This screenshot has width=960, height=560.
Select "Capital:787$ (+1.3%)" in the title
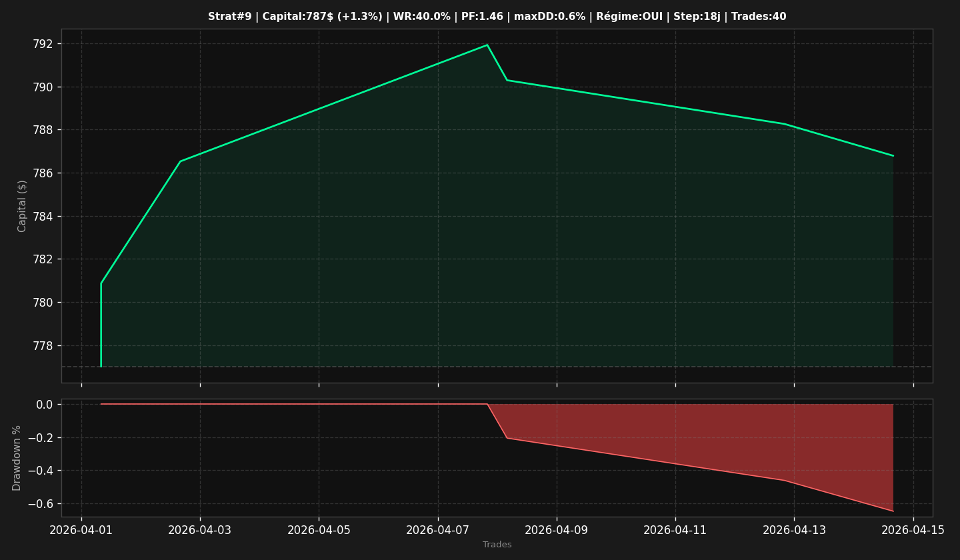tap(321, 17)
